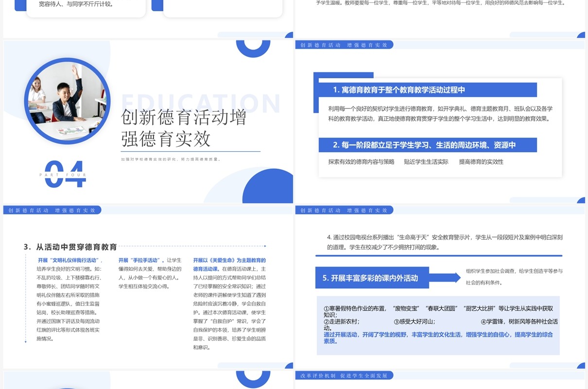Select the text 组织学生参加社会调查
The image size is (588, 389).
click(x=514, y=277)
